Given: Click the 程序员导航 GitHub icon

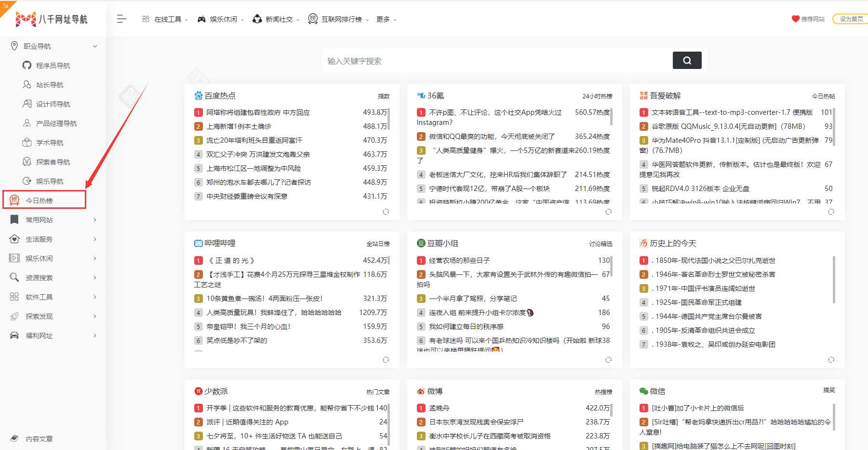Looking at the screenshot, I should point(27,65).
